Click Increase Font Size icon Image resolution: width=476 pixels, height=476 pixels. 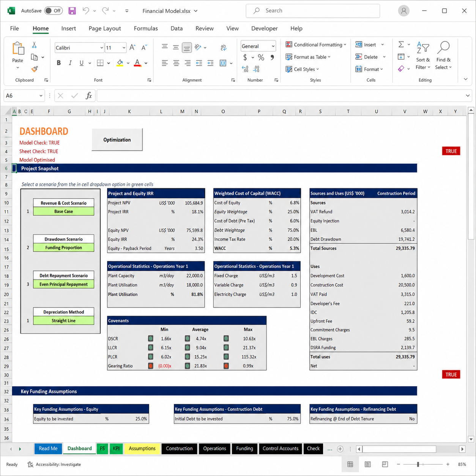132,47
